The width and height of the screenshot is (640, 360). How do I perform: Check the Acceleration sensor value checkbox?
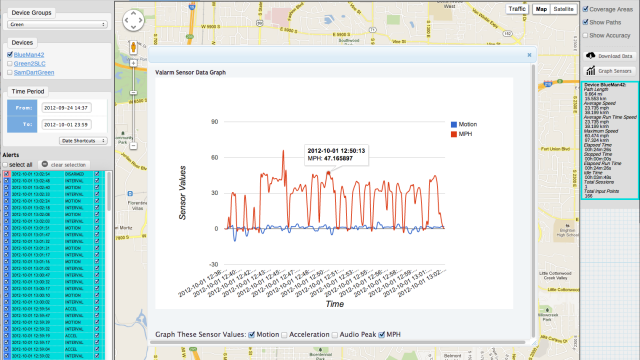(x=284, y=335)
